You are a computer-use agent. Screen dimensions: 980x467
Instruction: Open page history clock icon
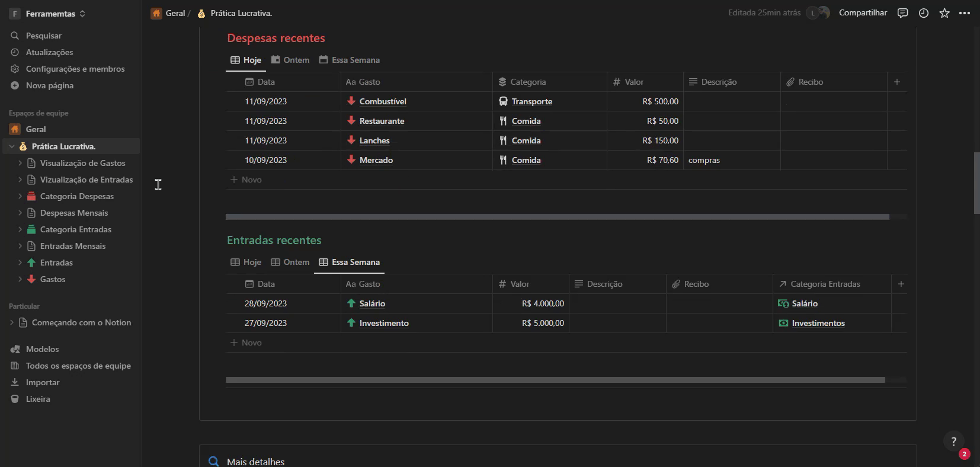tap(924, 13)
